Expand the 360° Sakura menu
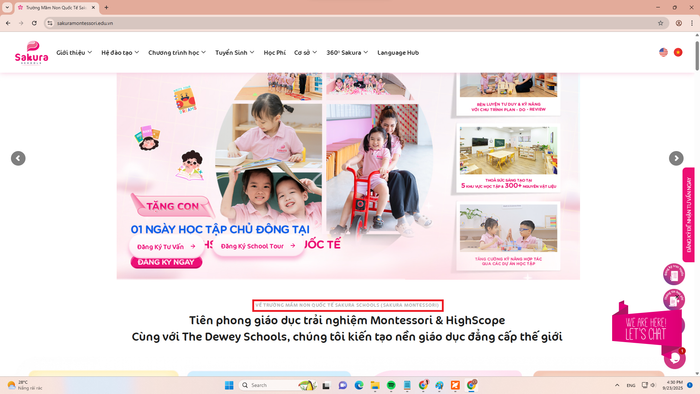 pyautogui.click(x=347, y=53)
